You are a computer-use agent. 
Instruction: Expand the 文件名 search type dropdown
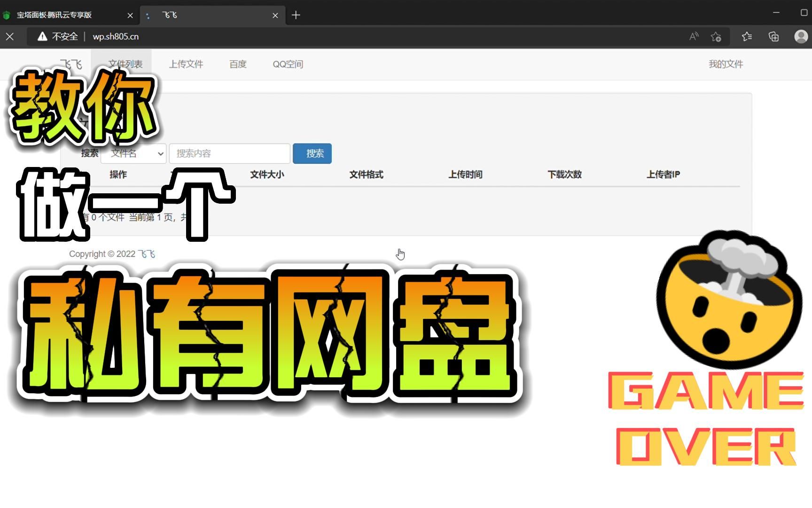pyautogui.click(x=133, y=153)
